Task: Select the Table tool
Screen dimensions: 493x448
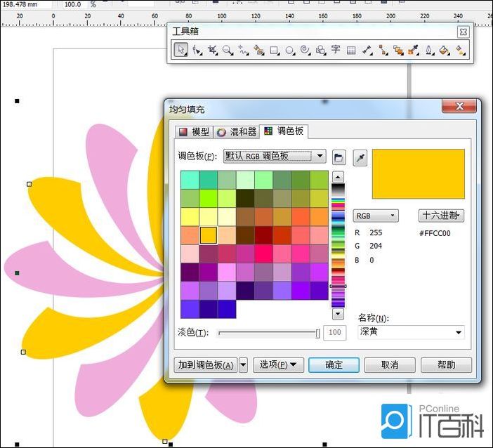Action: [351, 50]
